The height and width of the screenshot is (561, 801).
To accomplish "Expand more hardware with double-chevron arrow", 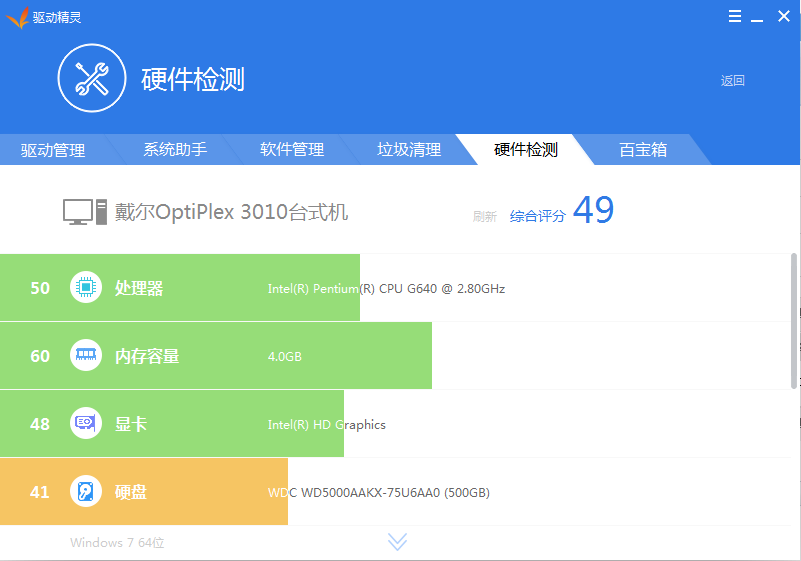I will pos(397,542).
